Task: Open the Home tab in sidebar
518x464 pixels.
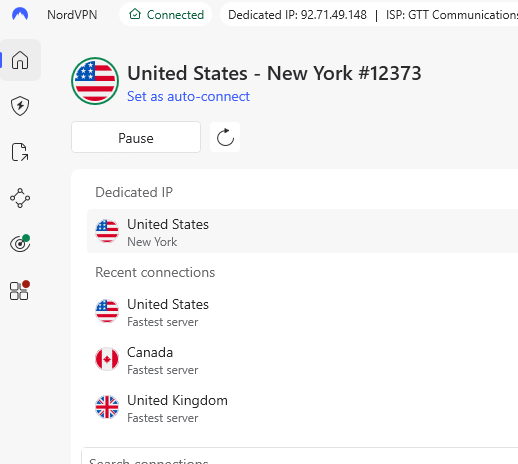Action: 20,60
